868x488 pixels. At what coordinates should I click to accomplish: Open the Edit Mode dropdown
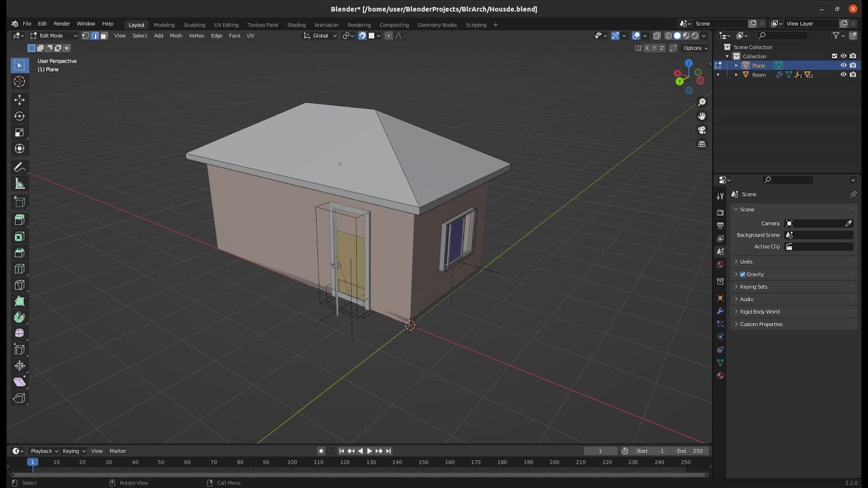54,36
